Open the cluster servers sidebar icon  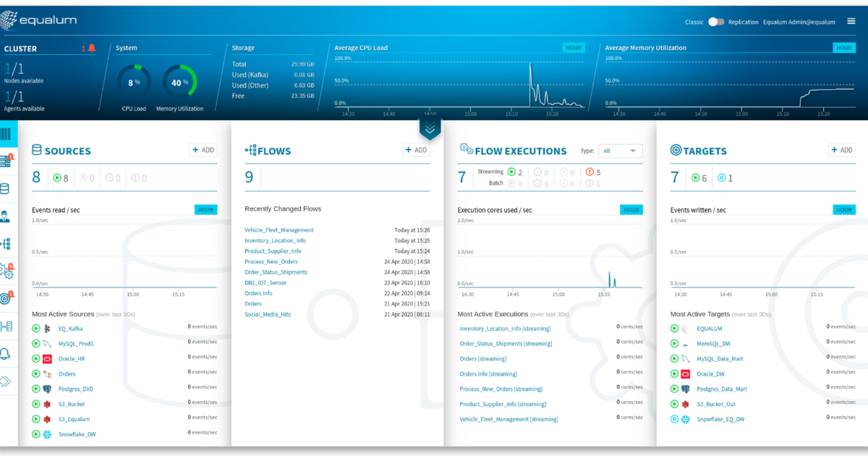pyautogui.click(x=7, y=161)
